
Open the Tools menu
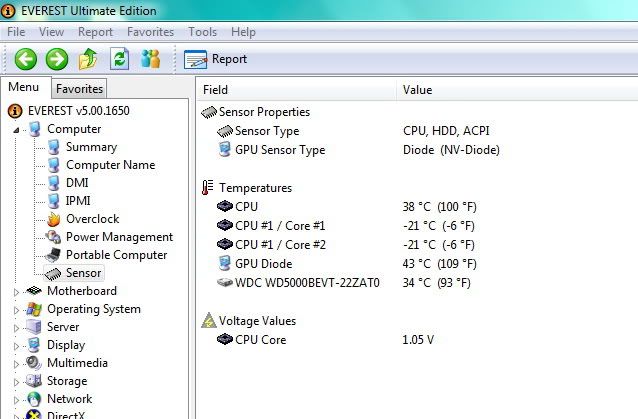[x=202, y=32]
